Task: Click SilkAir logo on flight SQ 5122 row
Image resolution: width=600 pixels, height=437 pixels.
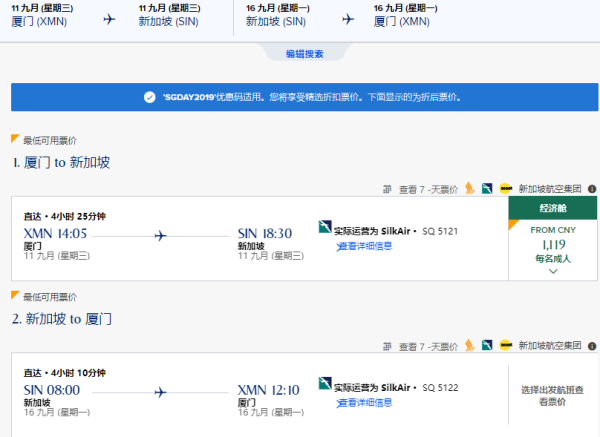Action: pyautogui.click(x=325, y=383)
